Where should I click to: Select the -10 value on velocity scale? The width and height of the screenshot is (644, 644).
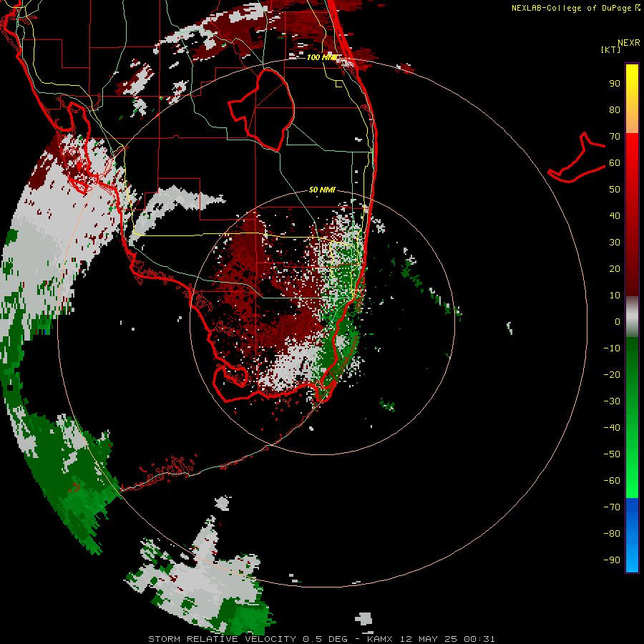click(x=612, y=348)
